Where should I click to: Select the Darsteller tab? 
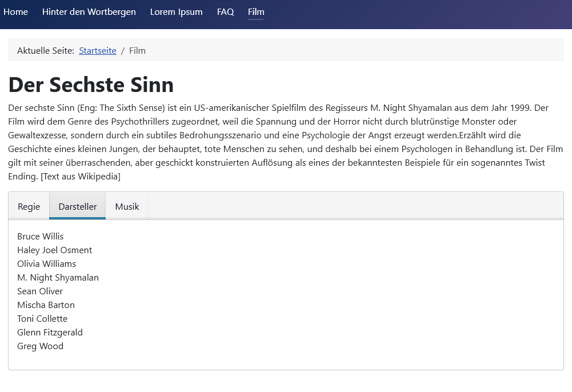pos(78,206)
